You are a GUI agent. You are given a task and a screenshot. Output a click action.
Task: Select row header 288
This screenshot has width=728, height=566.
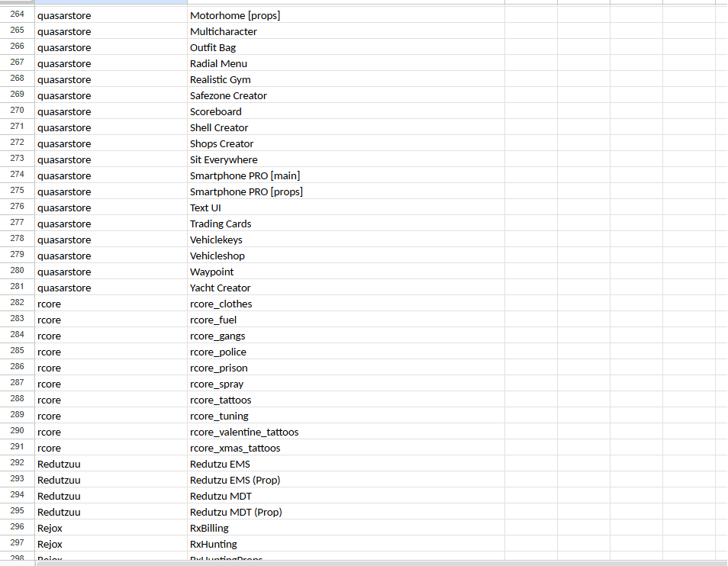(18, 400)
